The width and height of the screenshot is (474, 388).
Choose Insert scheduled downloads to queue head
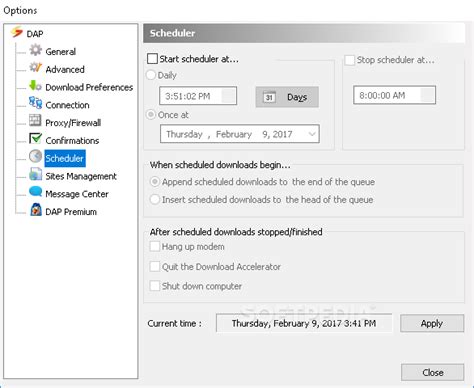click(x=155, y=199)
